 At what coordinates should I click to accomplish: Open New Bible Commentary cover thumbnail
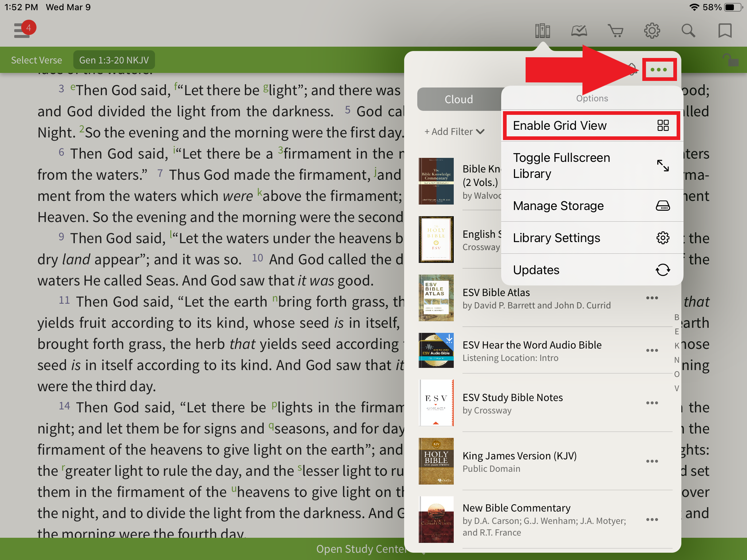click(x=436, y=520)
